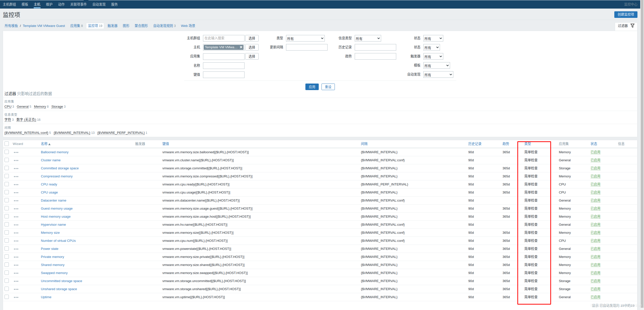Open wizard menu dots for Cluster name
The height and width of the screenshot is (310, 644).
pyautogui.click(x=16, y=161)
